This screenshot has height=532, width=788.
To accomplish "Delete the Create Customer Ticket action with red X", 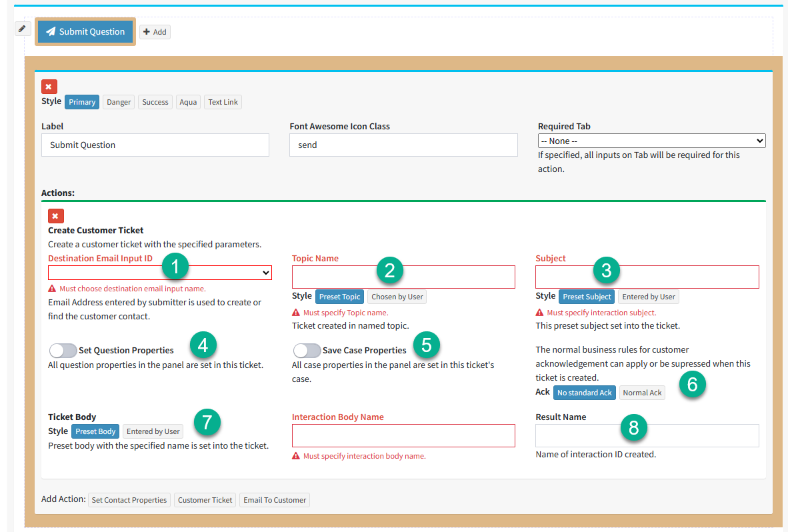I will [x=56, y=216].
